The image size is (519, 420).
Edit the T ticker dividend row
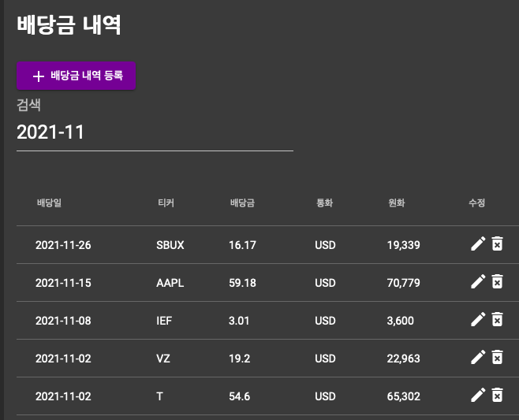478,395
